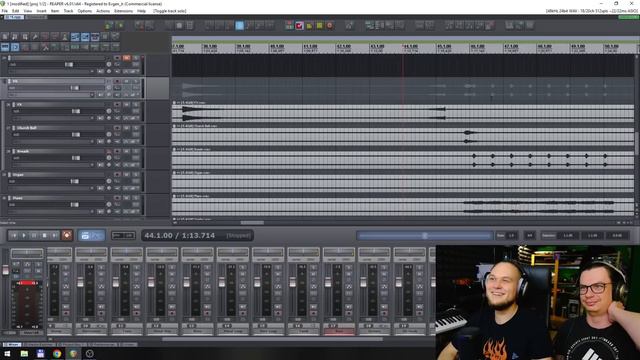Click the New project toolbar icon
The height and width of the screenshot is (360, 640).
(5, 37)
